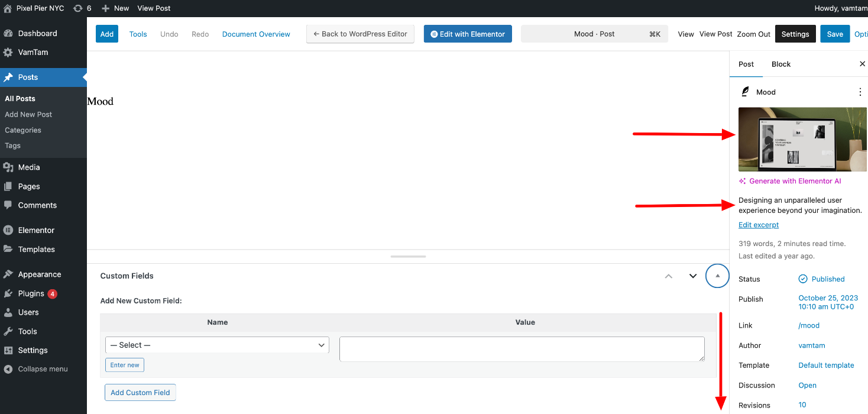Click Back to WordPress Editor
Screen dimensions: 868x414
pos(360,34)
